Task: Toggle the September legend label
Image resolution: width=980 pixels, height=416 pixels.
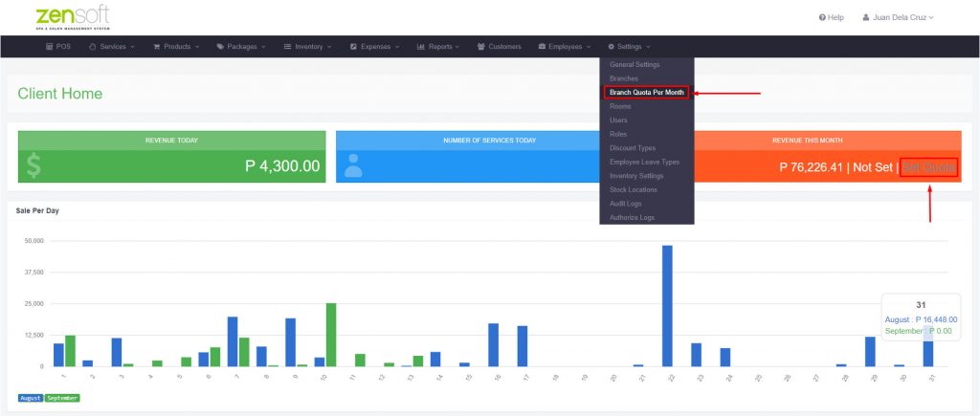Action: click(62, 398)
